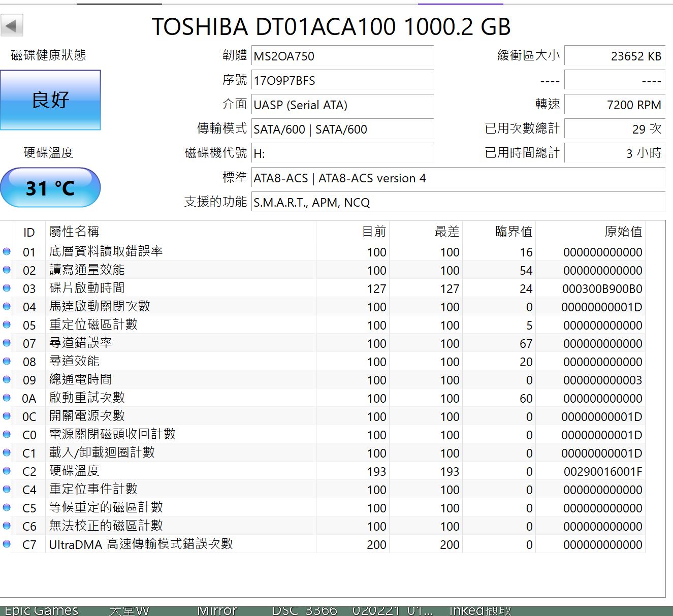Click the serial number field 17O9P7BFS
Screen dimensions: 673x616
click(342, 81)
